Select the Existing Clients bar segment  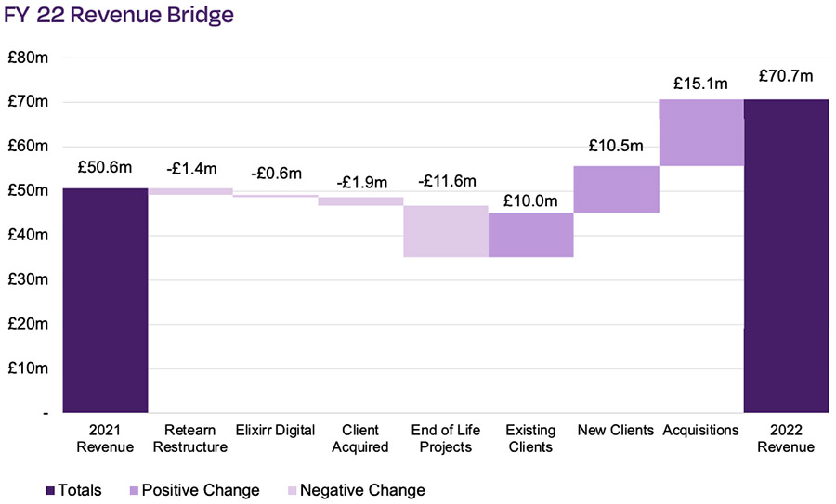(530, 235)
